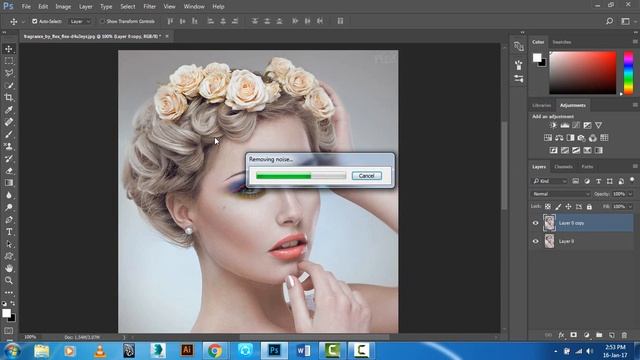Select the Quick Selection tool
Screen dimensions: 640x360
(9, 86)
